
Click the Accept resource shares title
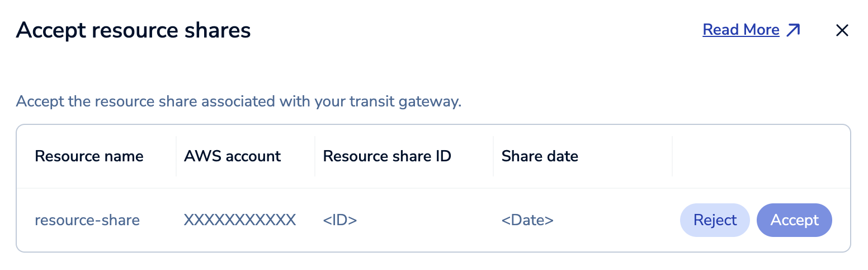point(134,30)
